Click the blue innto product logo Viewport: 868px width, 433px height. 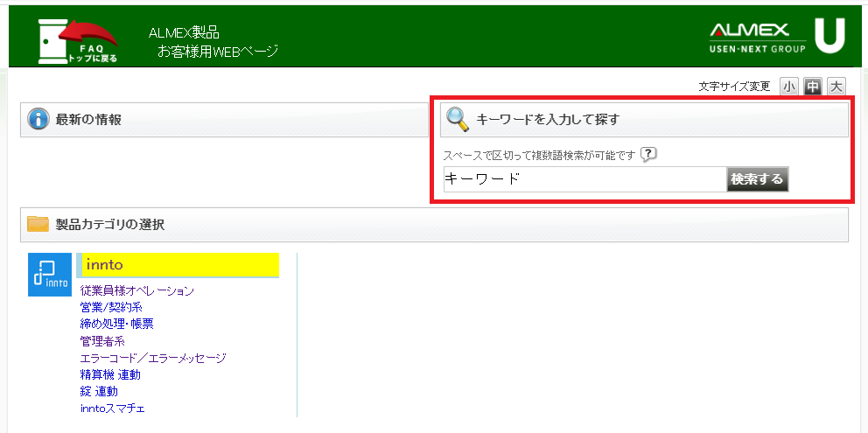(49, 275)
